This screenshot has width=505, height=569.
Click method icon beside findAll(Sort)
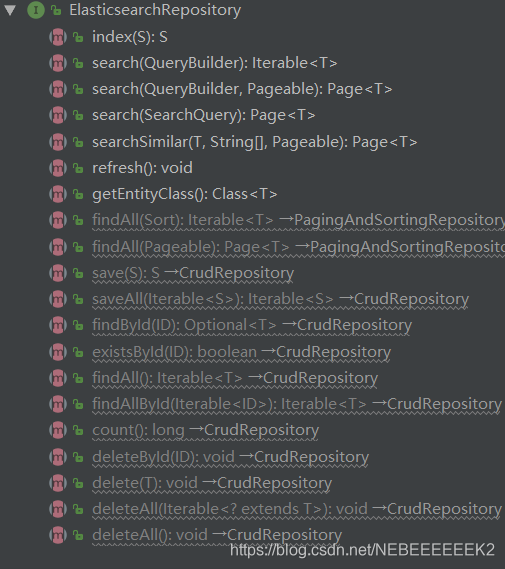click(x=58, y=220)
